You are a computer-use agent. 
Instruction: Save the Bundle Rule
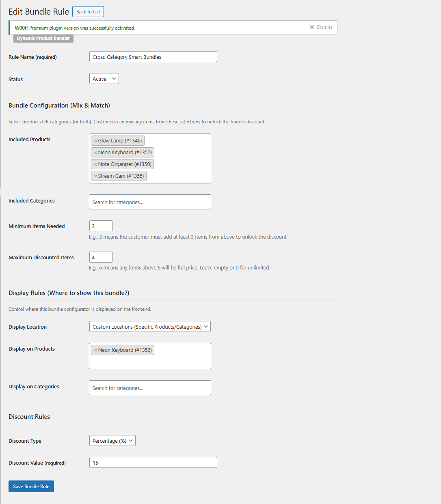click(31, 486)
